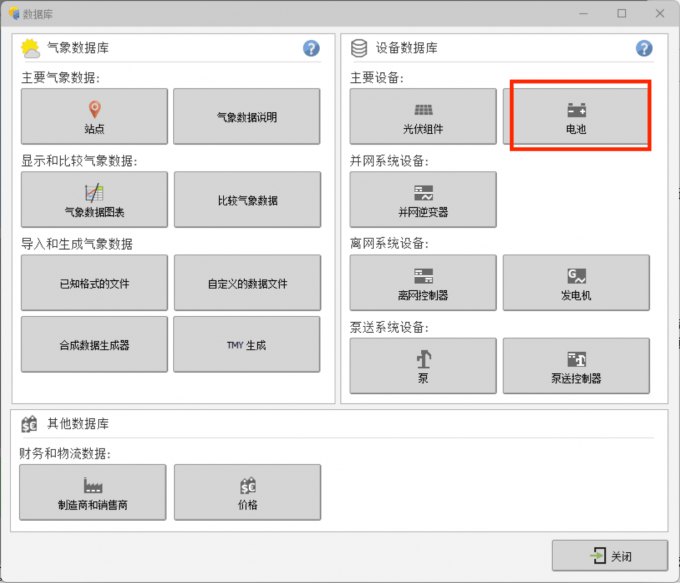
Task: Open 制造商和销售商 manufacturers list
Action: 94,493
